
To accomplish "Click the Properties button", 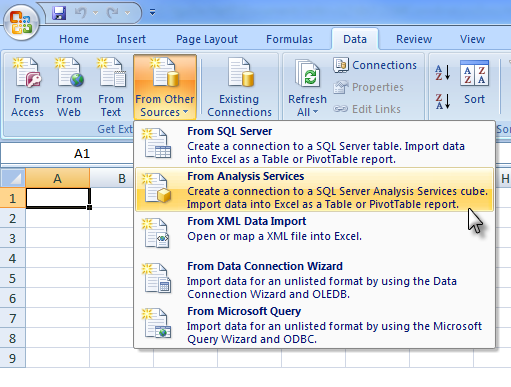I will tap(368, 87).
